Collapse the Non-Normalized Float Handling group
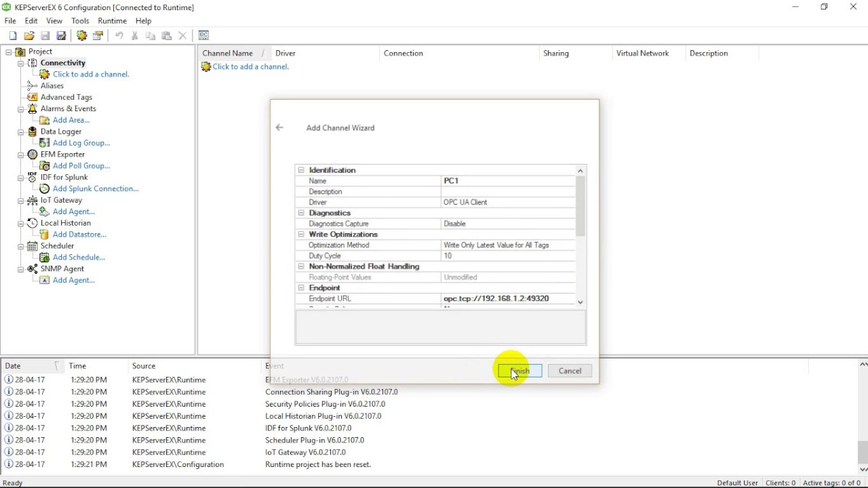Image resolution: width=868 pixels, height=488 pixels. pyautogui.click(x=301, y=266)
